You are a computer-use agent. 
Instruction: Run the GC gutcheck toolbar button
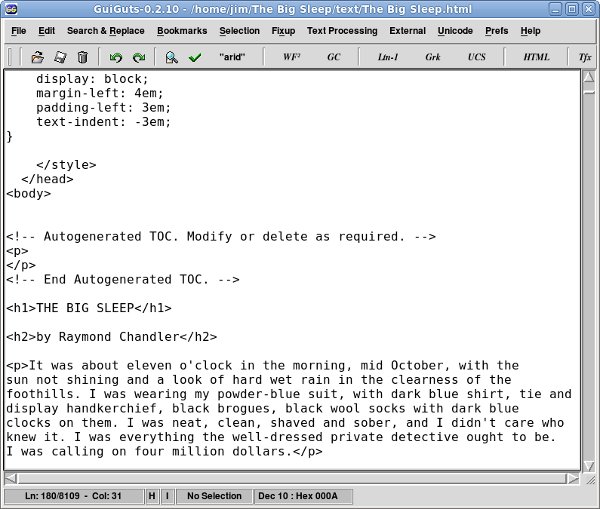click(333, 57)
